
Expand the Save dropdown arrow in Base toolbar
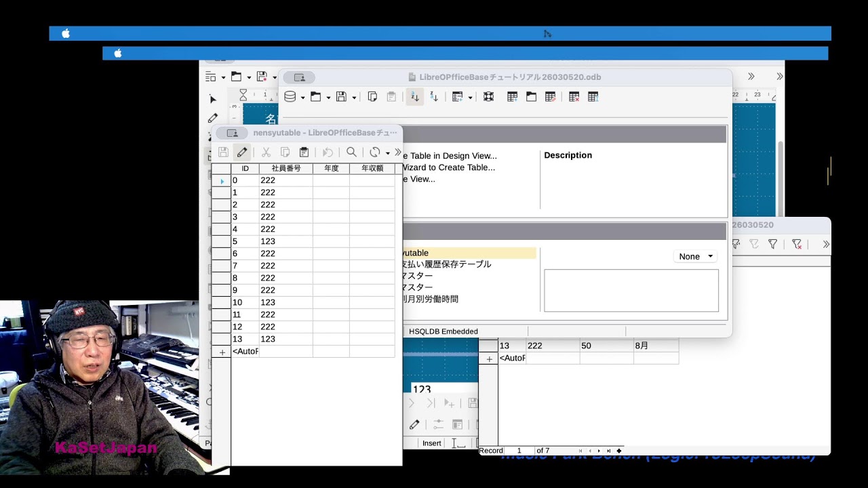point(354,98)
